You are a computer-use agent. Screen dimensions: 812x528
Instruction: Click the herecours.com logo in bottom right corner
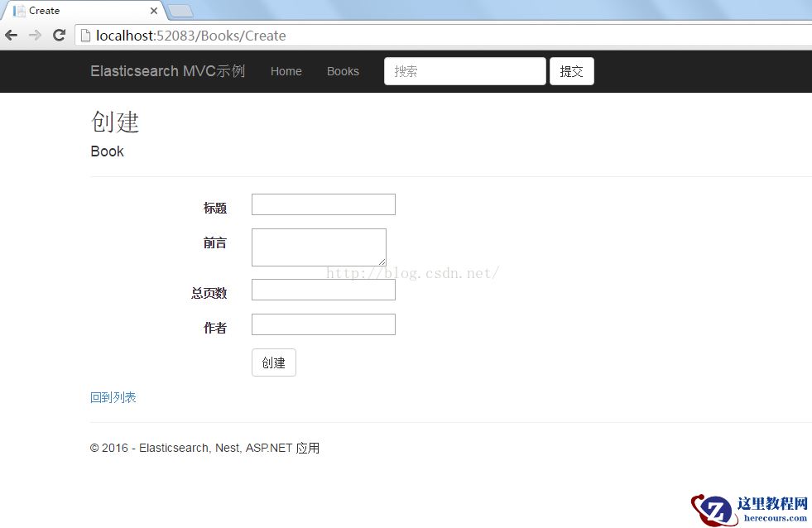pyautogui.click(x=749, y=506)
